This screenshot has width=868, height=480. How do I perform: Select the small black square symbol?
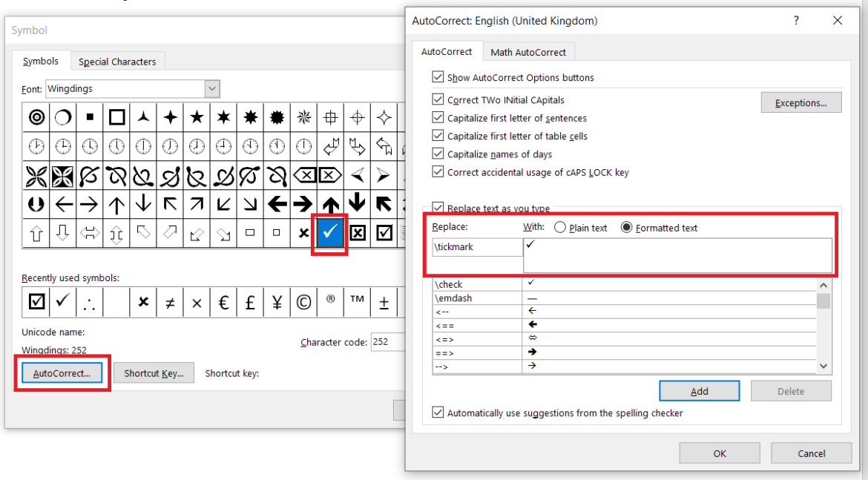[x=90, y=117]
